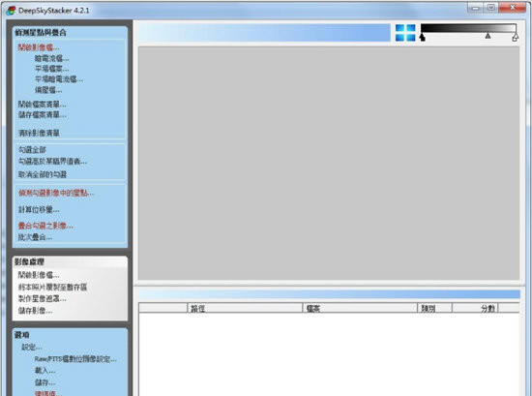Open settings 設定... under 選項
Image resolution: width=532 pixels, height=396 pixels.
click(x=32, y=347)
